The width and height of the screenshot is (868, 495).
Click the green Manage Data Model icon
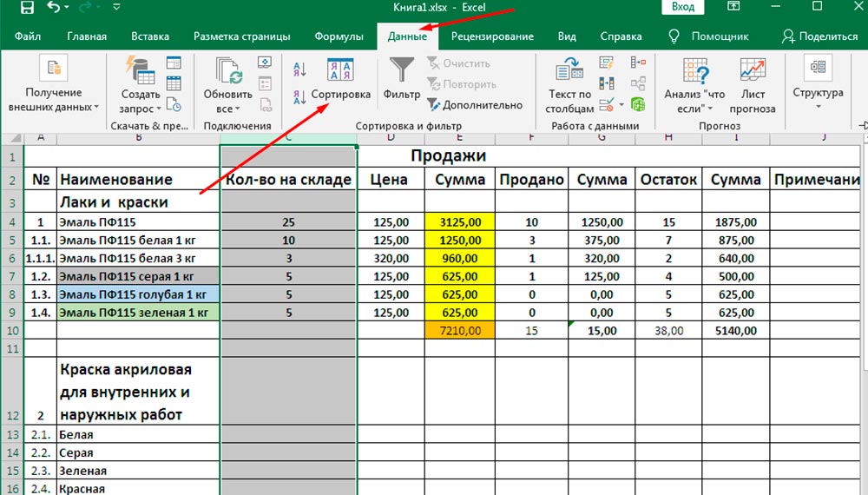point(638,104)
